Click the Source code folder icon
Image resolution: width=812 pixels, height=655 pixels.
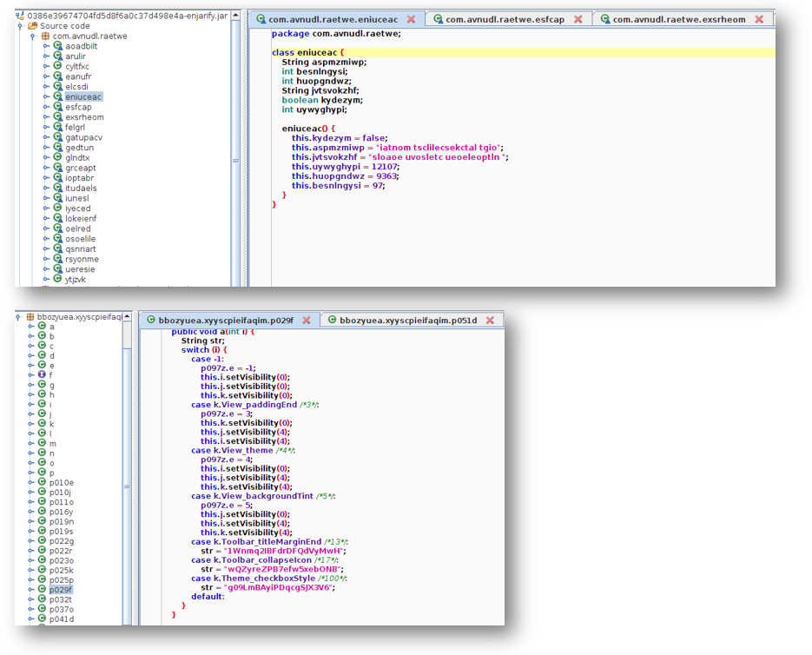pyautogui.click(x=33, y=26)
